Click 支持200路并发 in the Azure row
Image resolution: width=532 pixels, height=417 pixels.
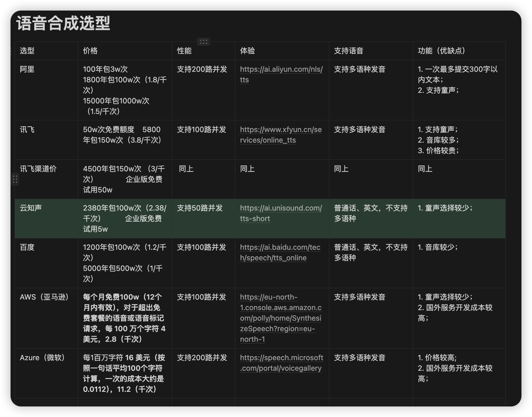point(202,358)
